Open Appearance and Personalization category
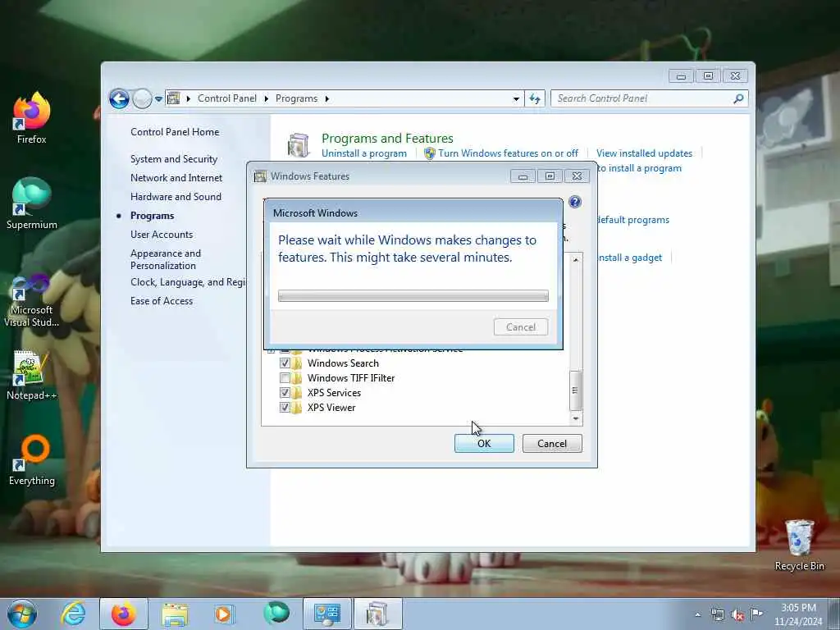This screenshot has height=630, width=840. (166, 259)
